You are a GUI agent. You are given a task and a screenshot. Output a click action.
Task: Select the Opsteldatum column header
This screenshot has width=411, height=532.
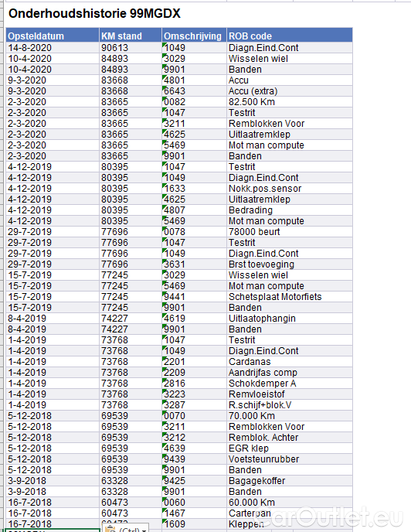click(x=53, y=36)
